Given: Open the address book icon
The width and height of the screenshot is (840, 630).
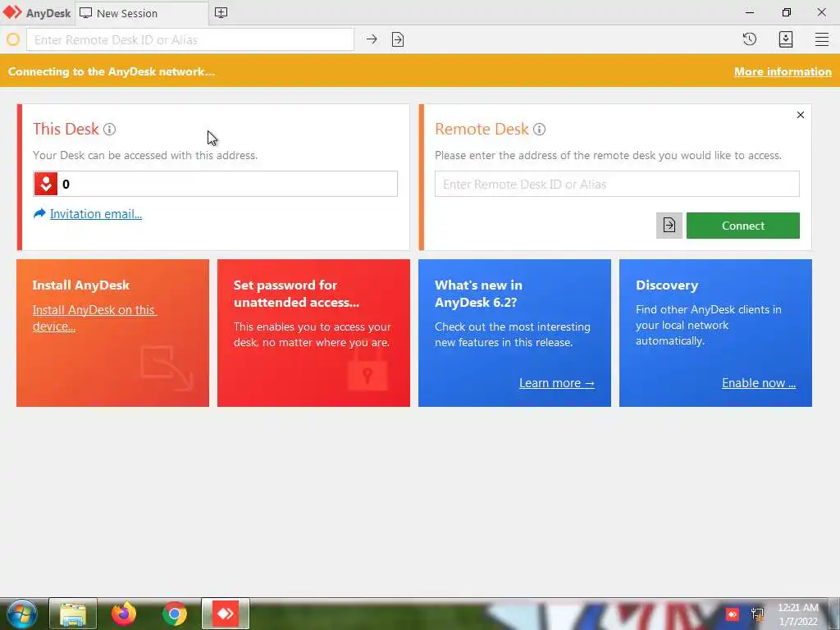Looking at the screenshot, I should 785,39.
